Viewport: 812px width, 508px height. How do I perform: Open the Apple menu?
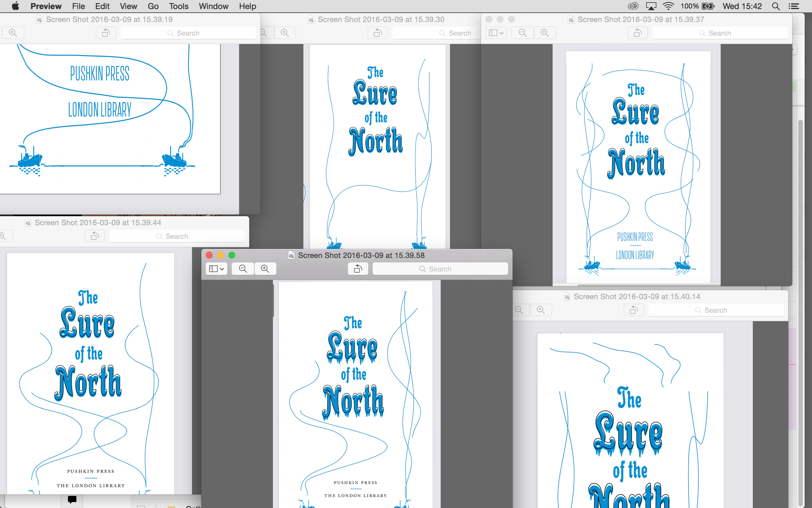15,6
